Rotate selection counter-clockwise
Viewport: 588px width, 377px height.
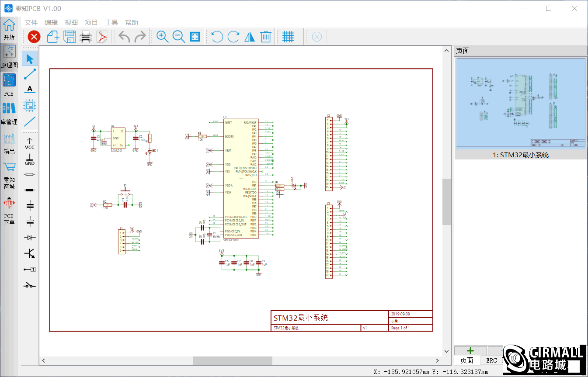pos(217,37)
